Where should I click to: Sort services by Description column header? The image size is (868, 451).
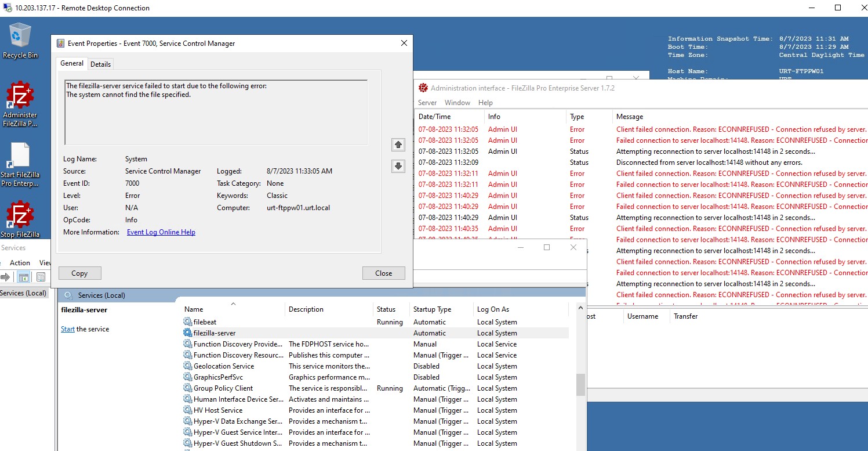329,309
